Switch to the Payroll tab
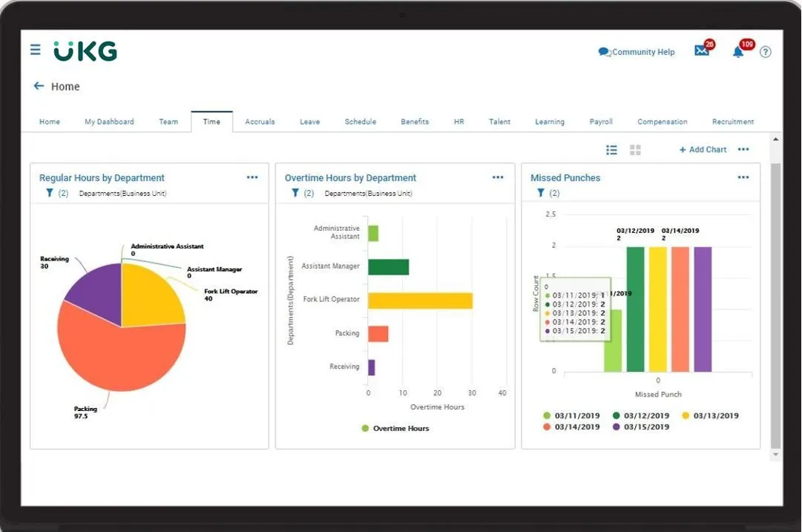The image size is (802, 532). coord(601,121)
